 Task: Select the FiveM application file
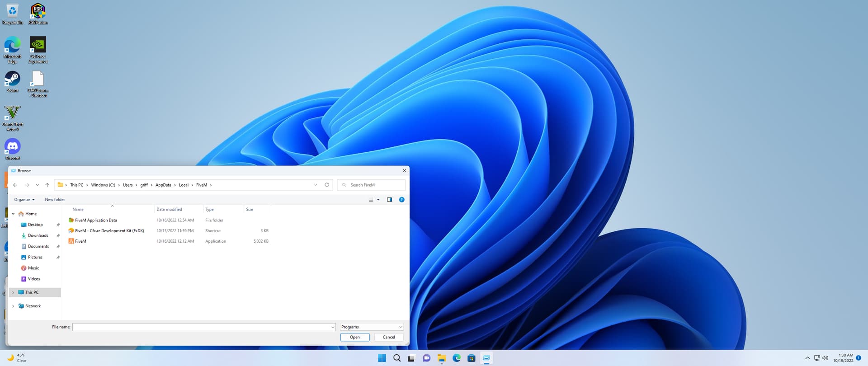point(80,241)
